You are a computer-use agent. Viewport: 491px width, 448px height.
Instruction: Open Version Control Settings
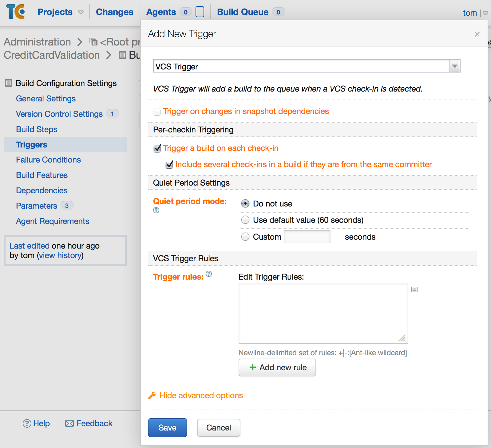(59, 114)
